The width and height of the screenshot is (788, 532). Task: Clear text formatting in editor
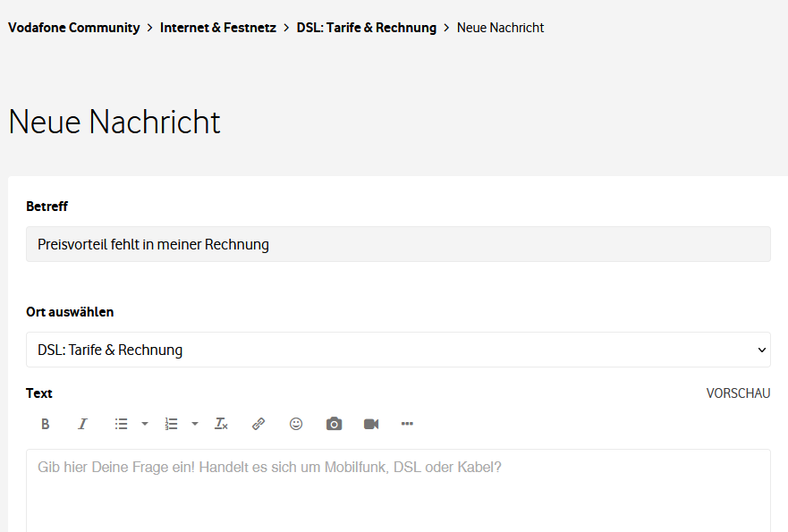221,424
